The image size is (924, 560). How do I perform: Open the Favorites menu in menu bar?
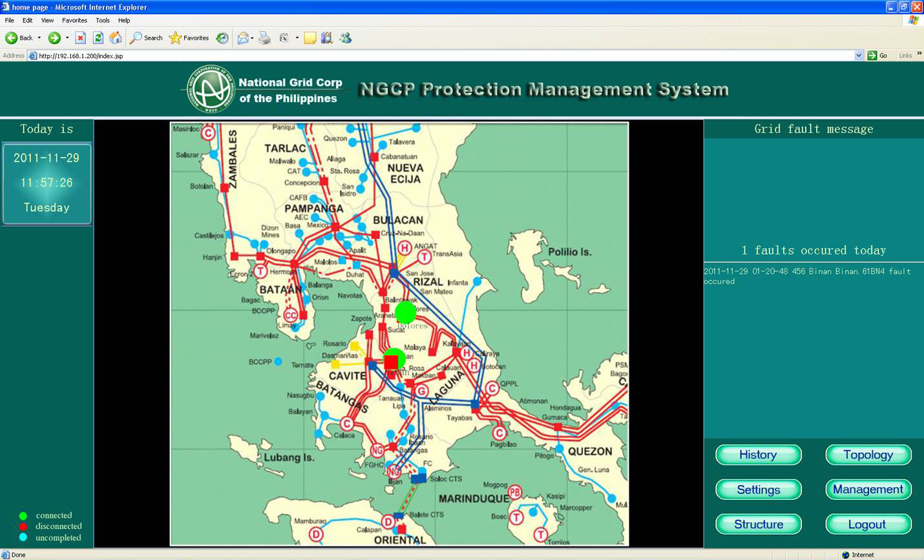(74, 21)
